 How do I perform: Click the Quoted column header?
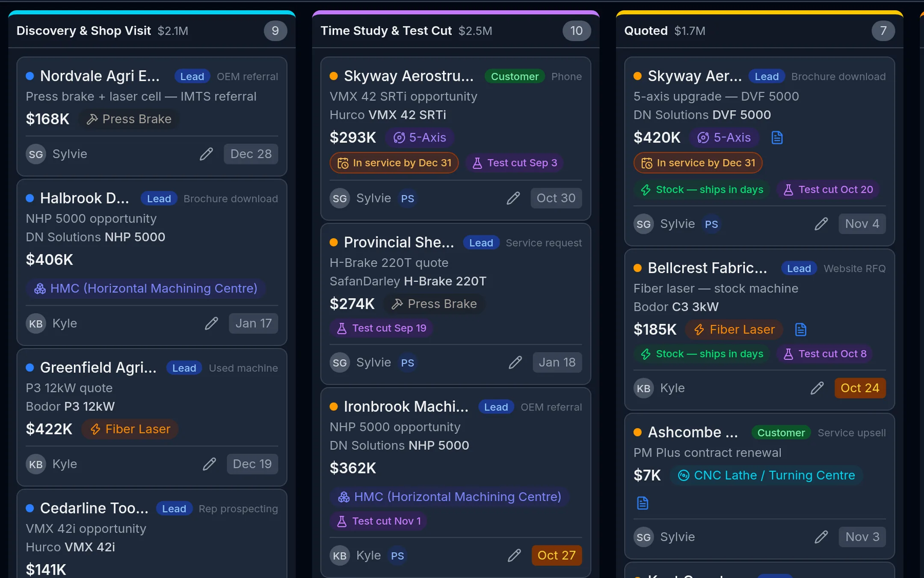click(759, 30)
